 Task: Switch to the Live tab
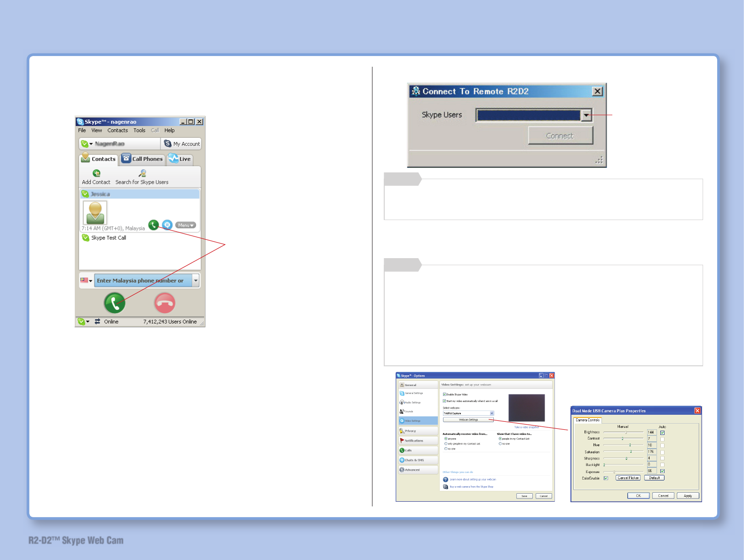tap(180, 159)
